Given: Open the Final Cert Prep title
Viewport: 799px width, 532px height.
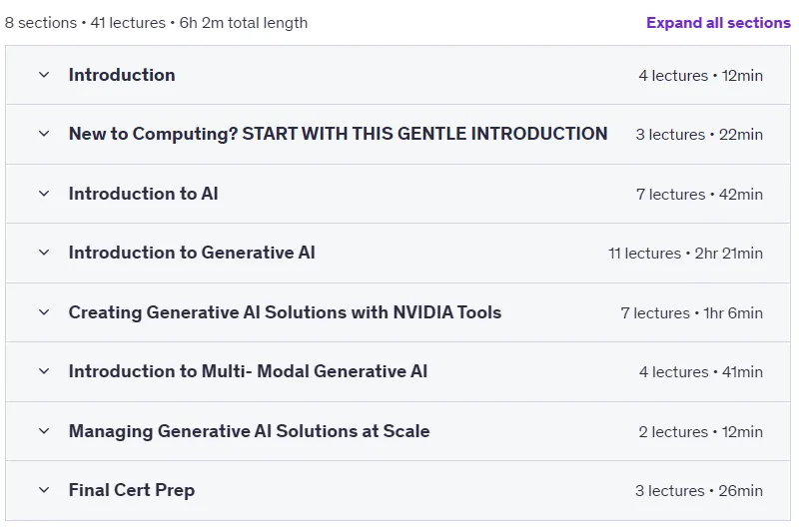Looking at the screenshot, I should (x=132, y=490).
